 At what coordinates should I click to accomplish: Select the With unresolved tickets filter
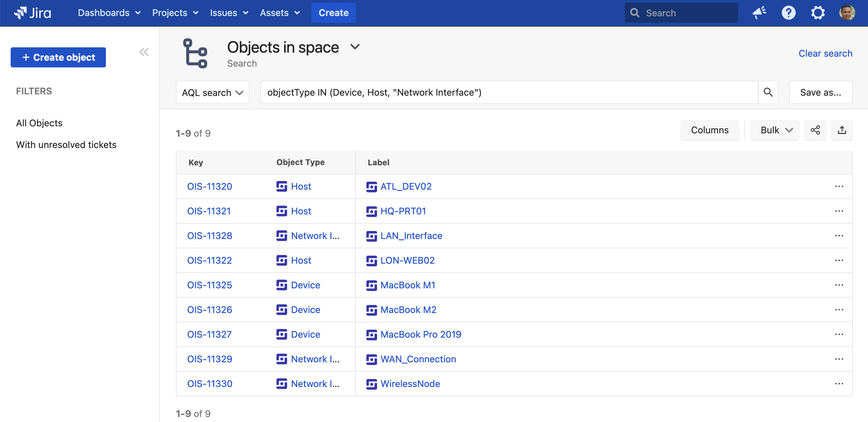pos(66,145)
